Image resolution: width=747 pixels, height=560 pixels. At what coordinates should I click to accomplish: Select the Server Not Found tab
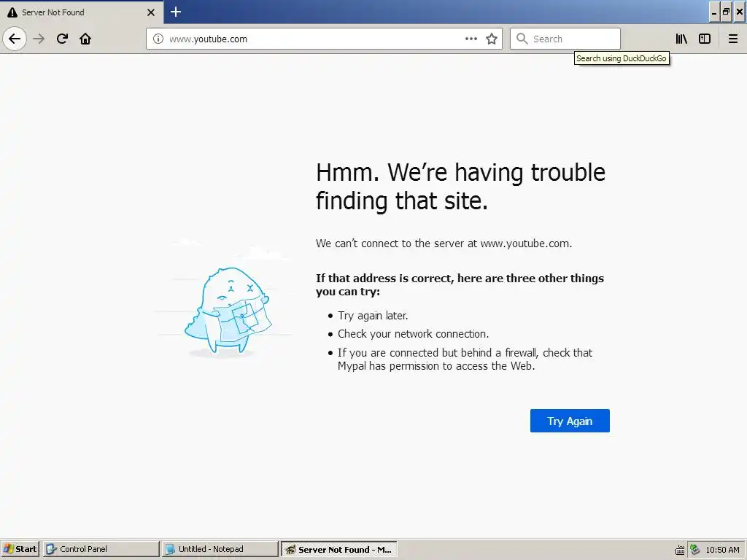coord(81,12)
